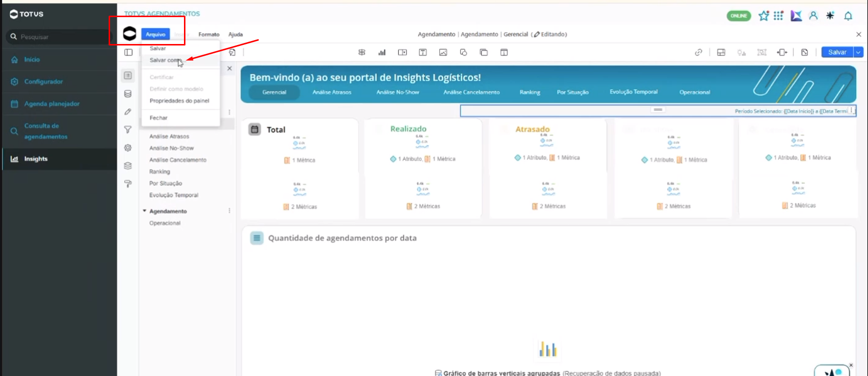Image resolution: width=868 pixels, height=376 pixels.
Task: Insert a shape from the toolbar
Action: tap(463, 52)
